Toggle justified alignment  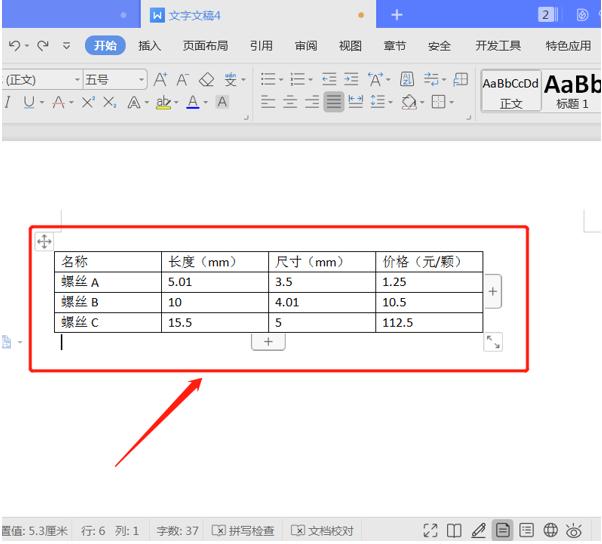[334, 102]
